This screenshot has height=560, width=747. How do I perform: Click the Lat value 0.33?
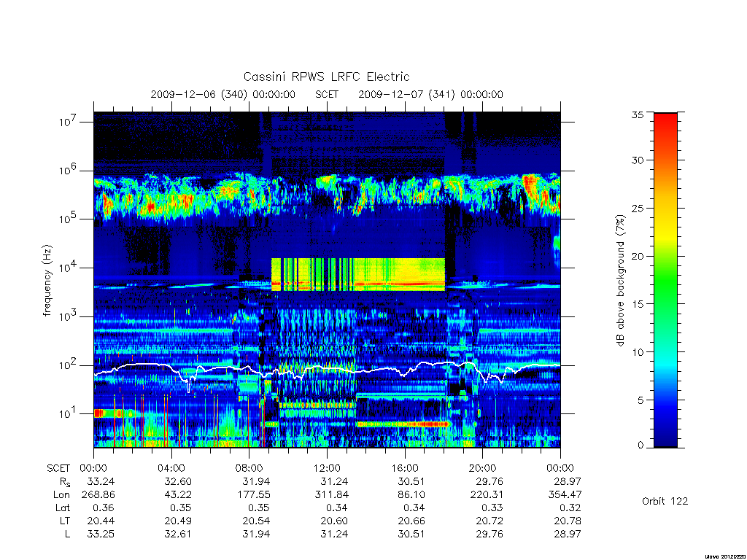(x=492, y=507)
